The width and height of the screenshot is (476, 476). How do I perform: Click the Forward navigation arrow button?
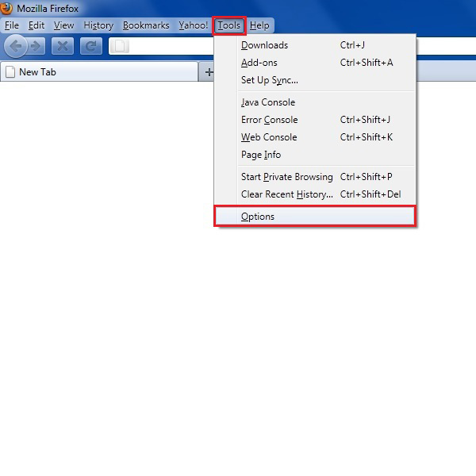(x=36, y=46)
